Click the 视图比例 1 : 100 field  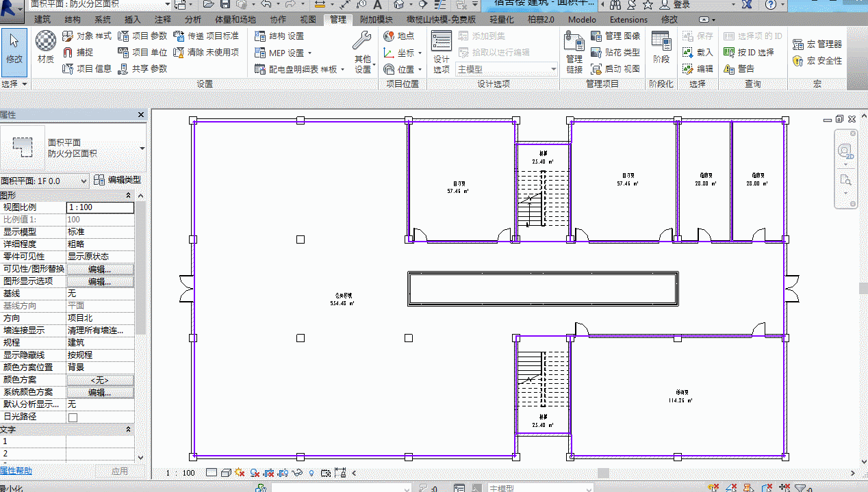pos(100,207)
